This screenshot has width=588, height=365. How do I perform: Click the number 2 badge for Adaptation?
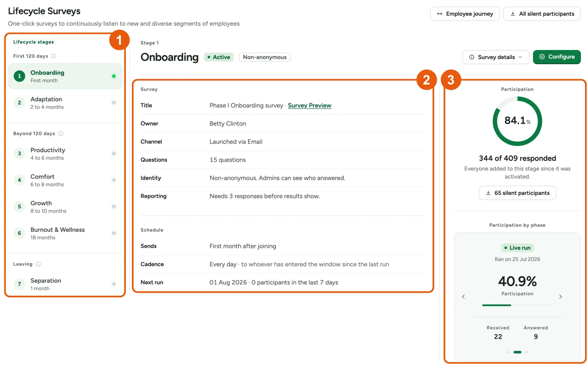tap(20, 103)
